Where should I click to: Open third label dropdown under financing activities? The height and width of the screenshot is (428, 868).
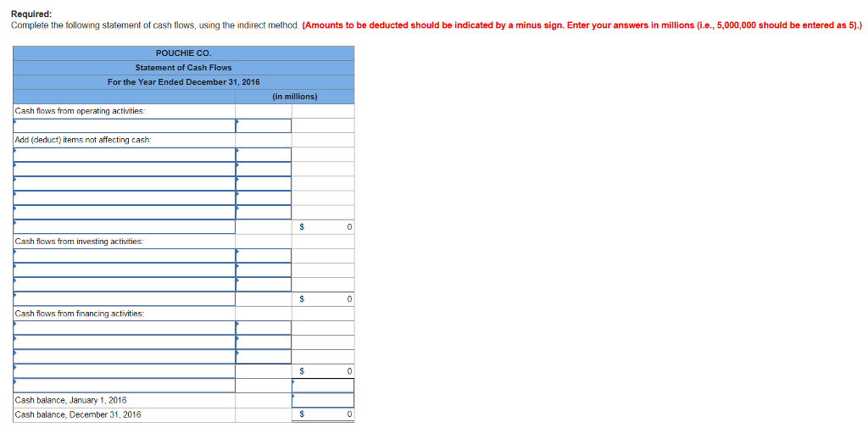[125, 356]
